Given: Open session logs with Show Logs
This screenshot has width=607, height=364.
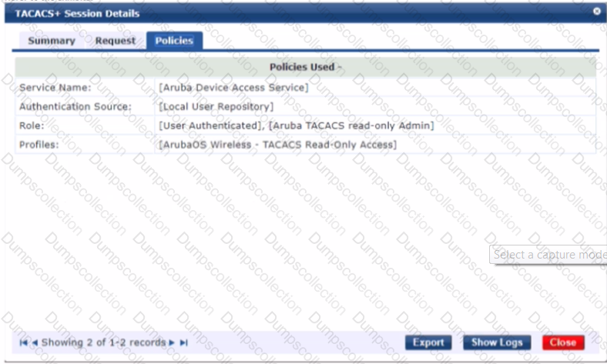Looking at the screenshot, I should pos(498,342).
